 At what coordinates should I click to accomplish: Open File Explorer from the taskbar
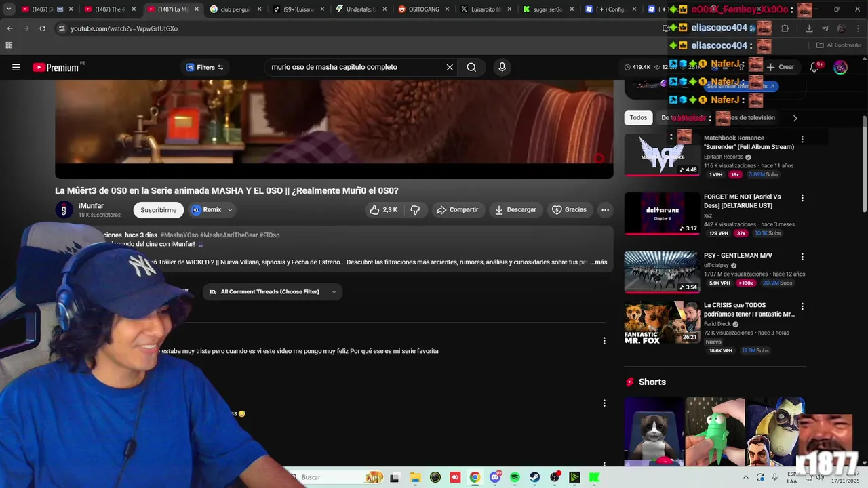click(415, 477)
